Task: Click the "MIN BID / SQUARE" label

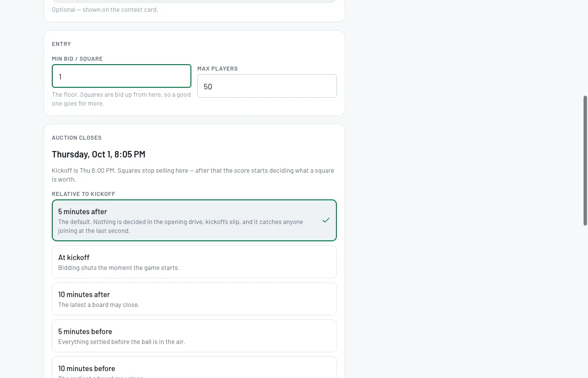Action: click(x=77, y=59)
